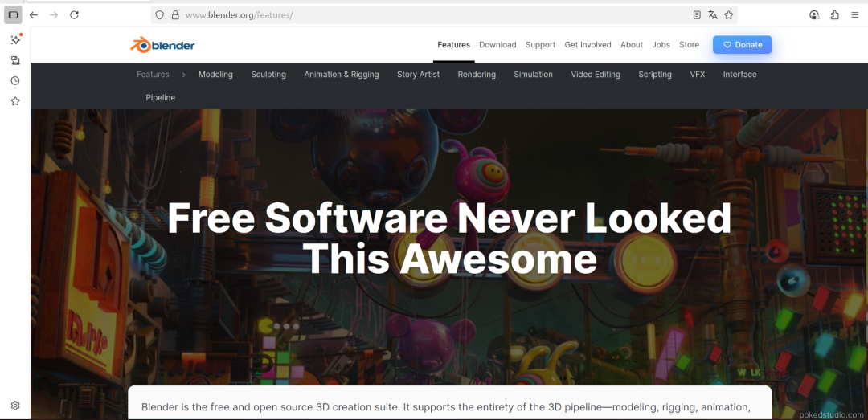Open the Rendering section
Viewport: 868px width, 420px height.
(477, 75)
